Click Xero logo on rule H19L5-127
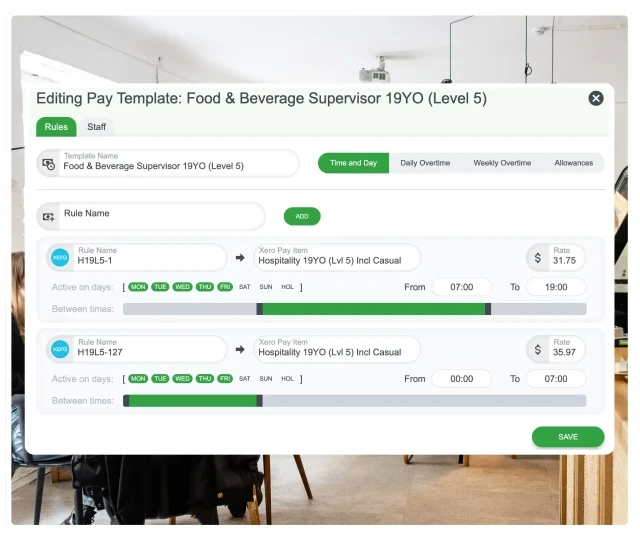This screenshot has width=640, height=538. pyautogui.click(x=60, y=349)
